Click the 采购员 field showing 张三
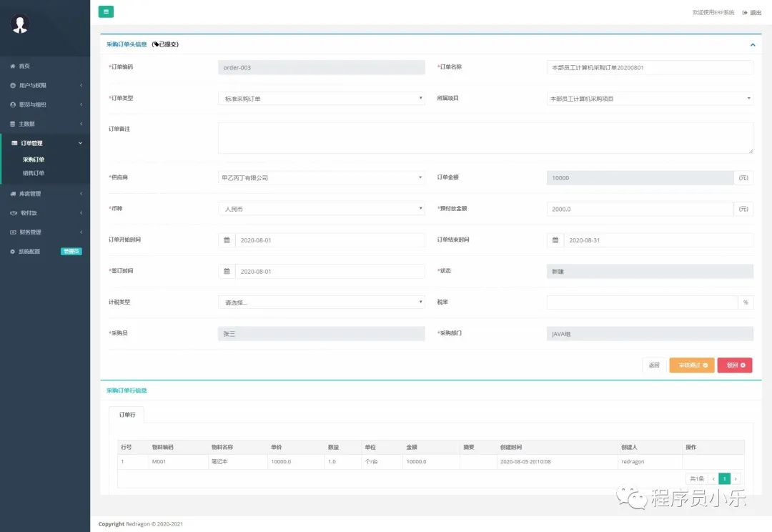Screen dimensions: 772x532 point(322,333)
